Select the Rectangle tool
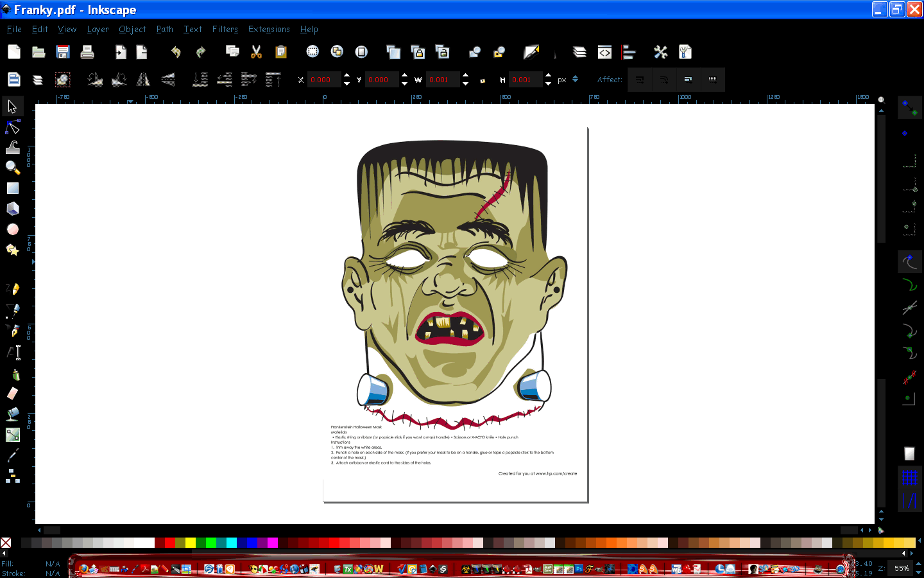 pos(12,188)
